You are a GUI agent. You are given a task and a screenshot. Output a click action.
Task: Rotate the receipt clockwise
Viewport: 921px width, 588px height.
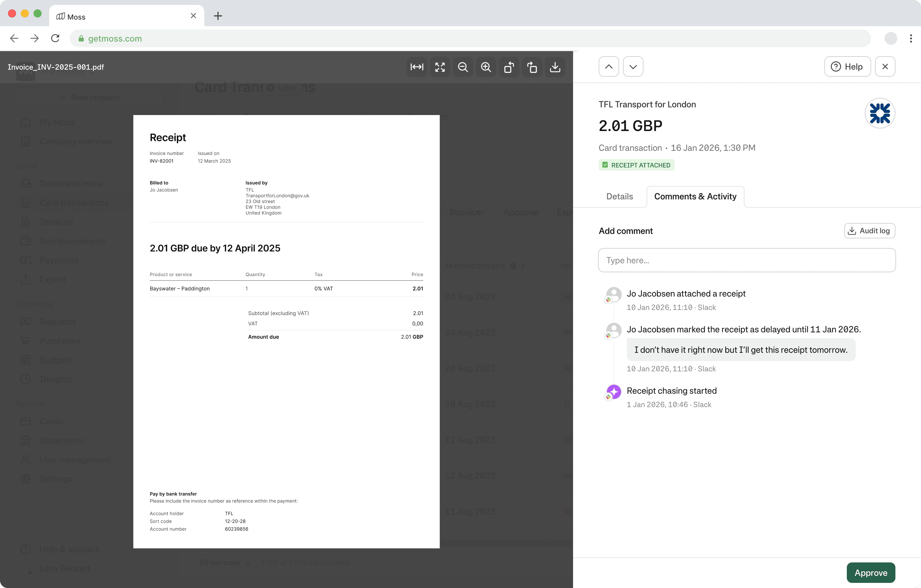[532, 67]
